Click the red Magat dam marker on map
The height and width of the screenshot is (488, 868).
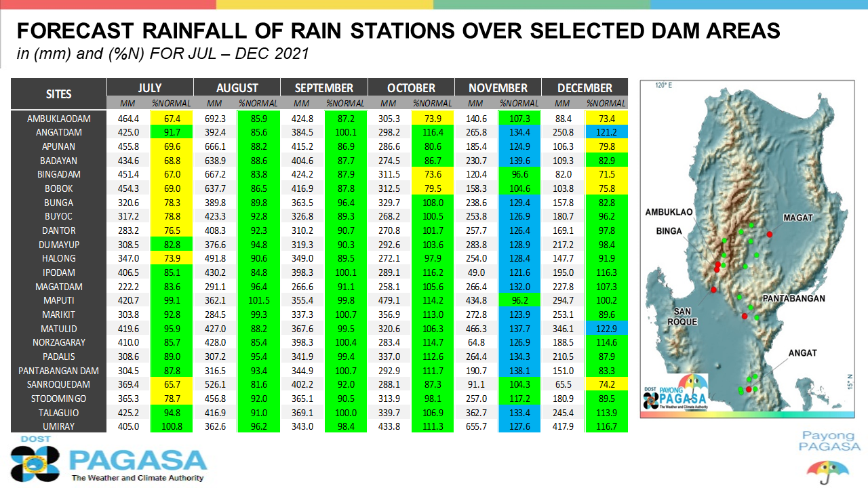(770, 234)
